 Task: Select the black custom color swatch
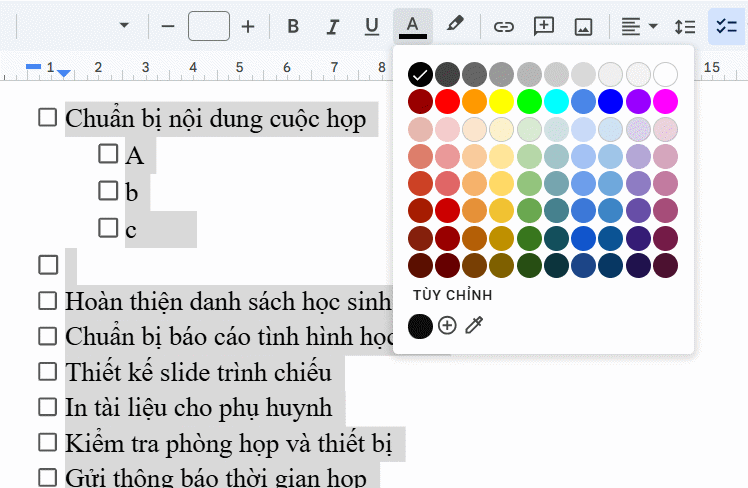420,326
